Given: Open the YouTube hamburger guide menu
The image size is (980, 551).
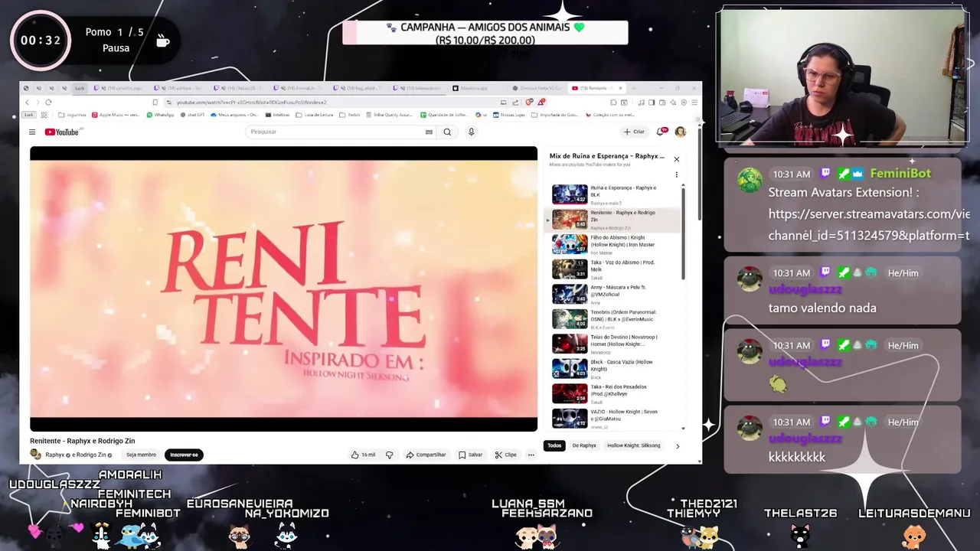Looking at the screenshot, I should [x=32, y=132].
